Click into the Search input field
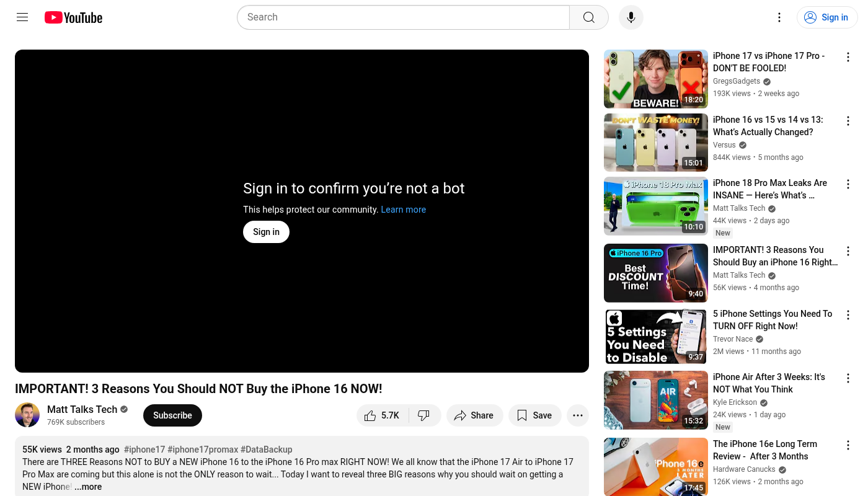Screen dimensions: 868x496 click(403, 17)
